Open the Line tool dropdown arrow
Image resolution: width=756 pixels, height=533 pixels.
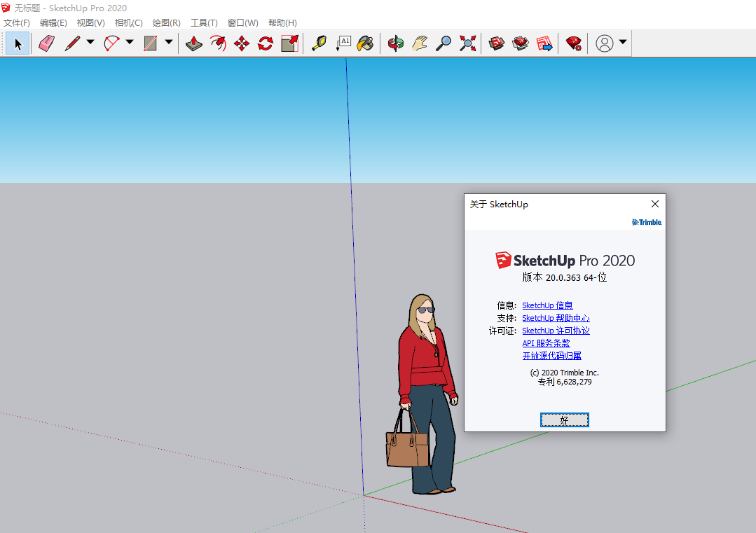click(x=90, y=43)
